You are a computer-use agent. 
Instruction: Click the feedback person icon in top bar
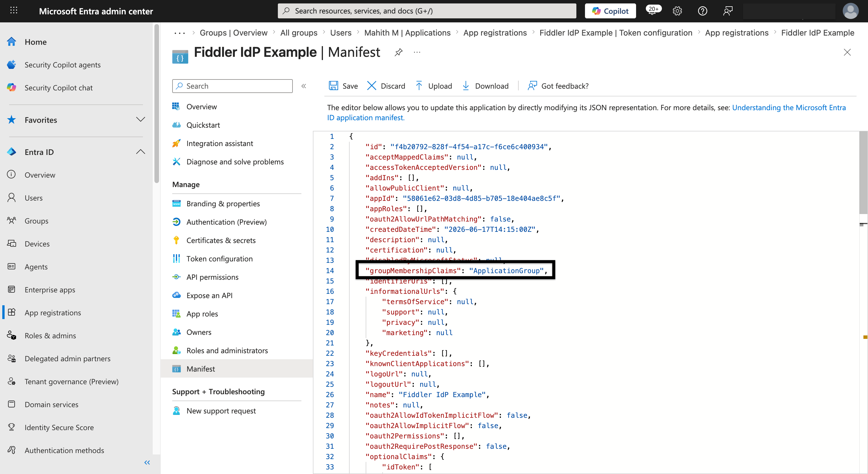click(x=728, y=11)
